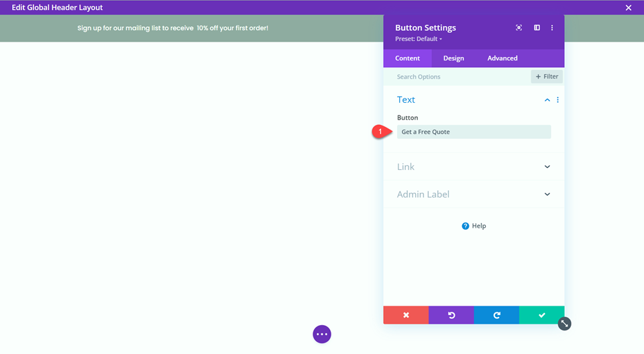The width and height of the screenshot is (644, 354).
Task: Save changes with the green checkmark
Action: pos(542,315)
